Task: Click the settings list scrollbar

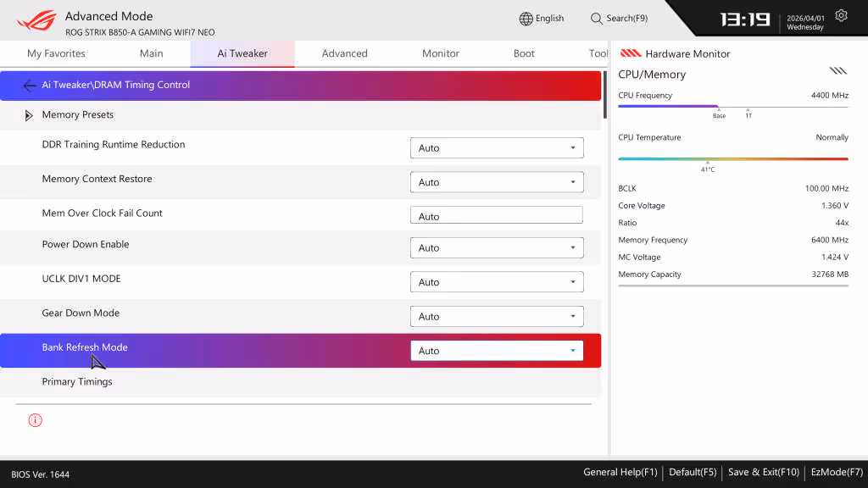Action: [x=605, y=95]
